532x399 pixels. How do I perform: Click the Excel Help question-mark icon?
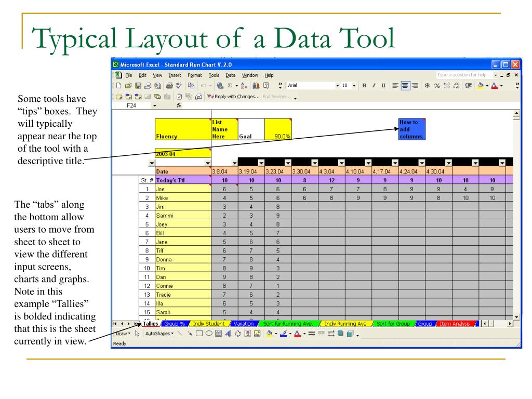pos(267,86)
